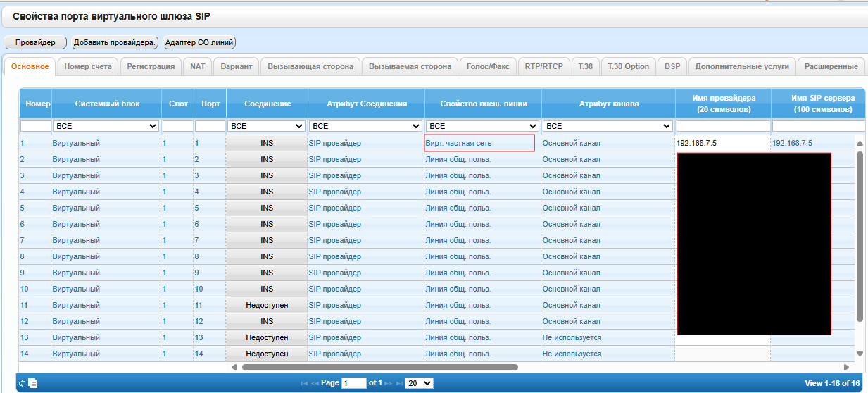This screenshot has height=393, width=868.
Task: Open the Дополнительные услуги tab
Action: pos(742,66)
